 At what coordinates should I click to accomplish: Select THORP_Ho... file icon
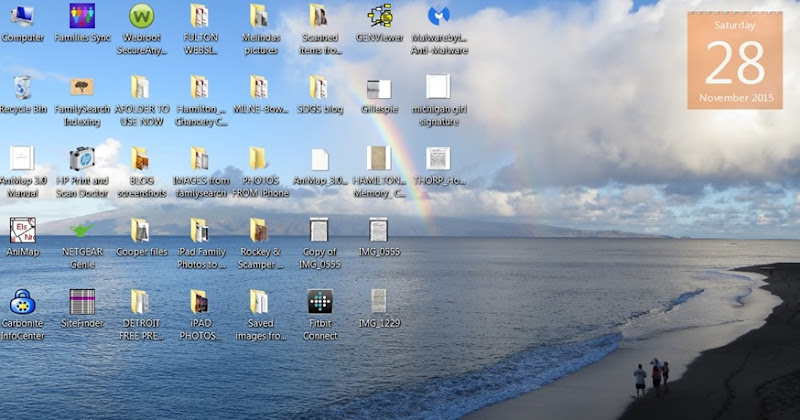coord(439,166)
